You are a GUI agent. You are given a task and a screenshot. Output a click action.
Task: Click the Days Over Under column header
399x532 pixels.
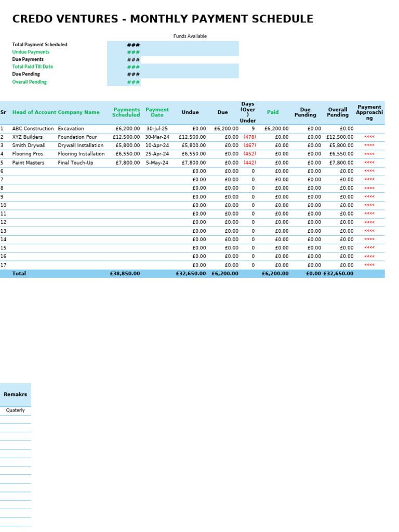[248, 112]
